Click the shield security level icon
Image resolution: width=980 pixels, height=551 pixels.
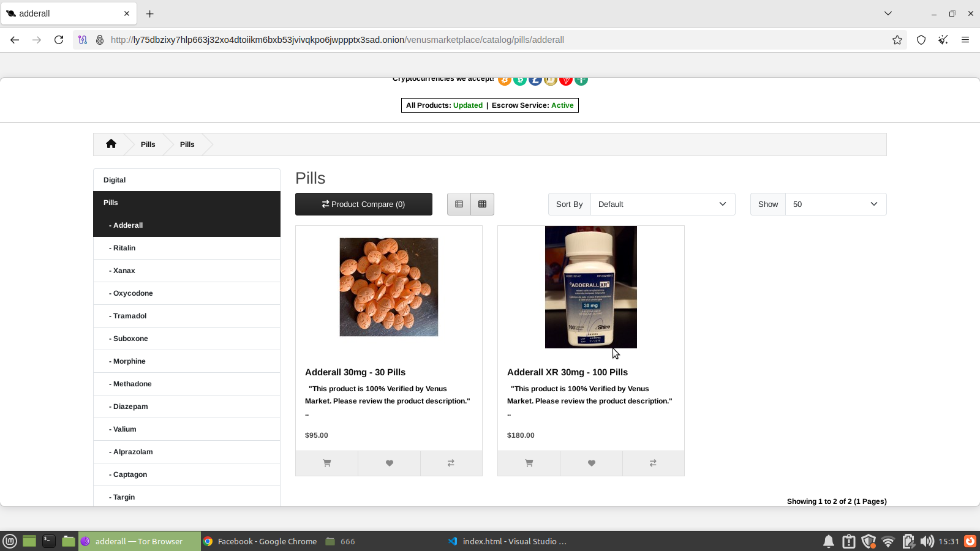[x=921, y=40]
